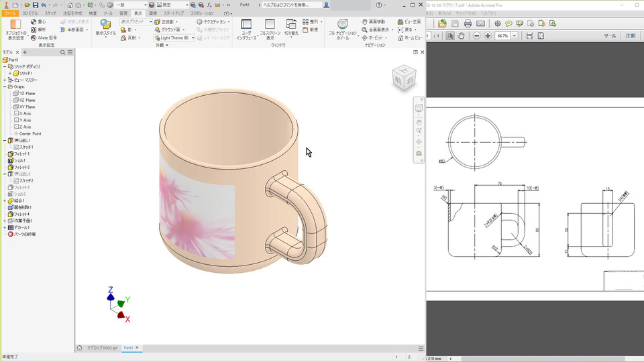Collapse the Origin folder in model tree

pyautogui.click(x=5, y=86)
